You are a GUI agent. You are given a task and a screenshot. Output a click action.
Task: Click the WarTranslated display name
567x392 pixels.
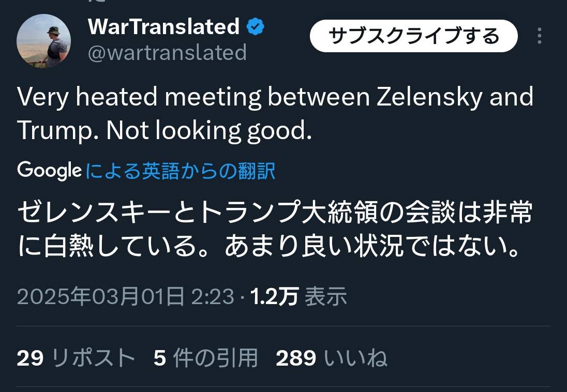click(163, 27)
